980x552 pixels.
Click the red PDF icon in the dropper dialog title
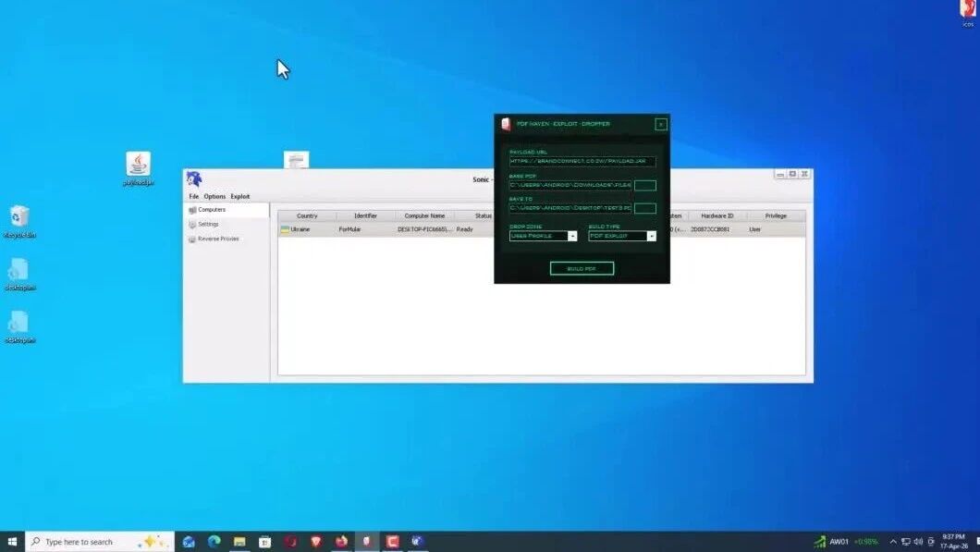click(x=506, y=124)
